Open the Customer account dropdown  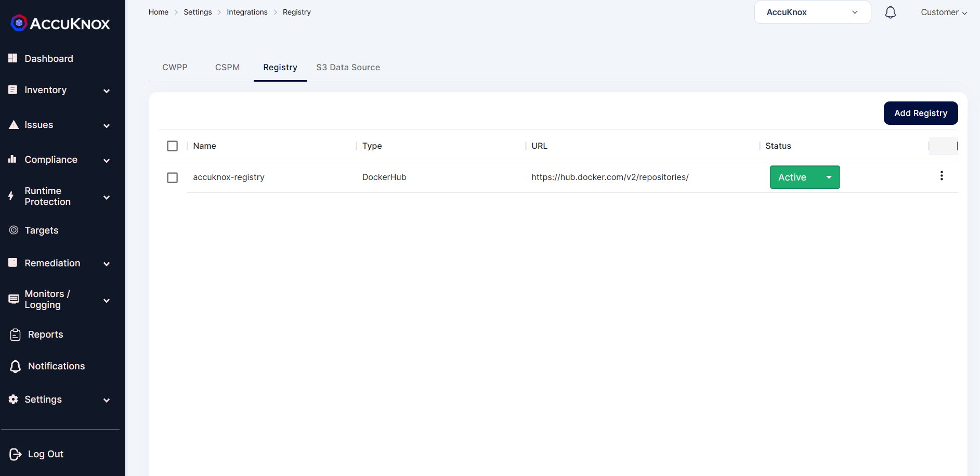coord(944,12)
